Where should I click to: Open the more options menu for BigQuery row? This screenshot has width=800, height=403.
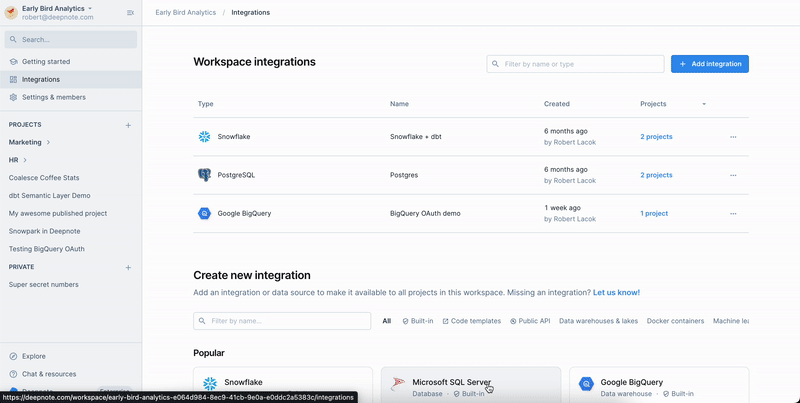733,214
